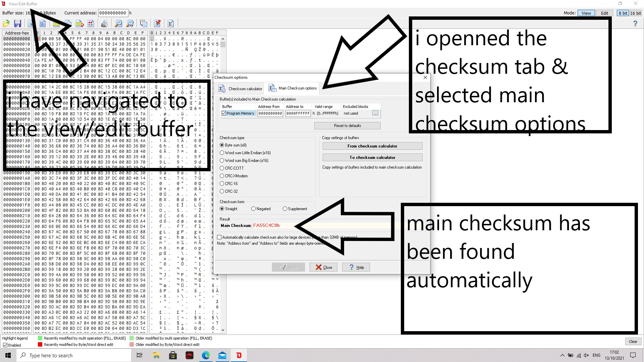This screenshot has height=362, width=644.
Task: Select the CRC-32 checksum type
Action: pyautogui.click(x=222, y=191)
